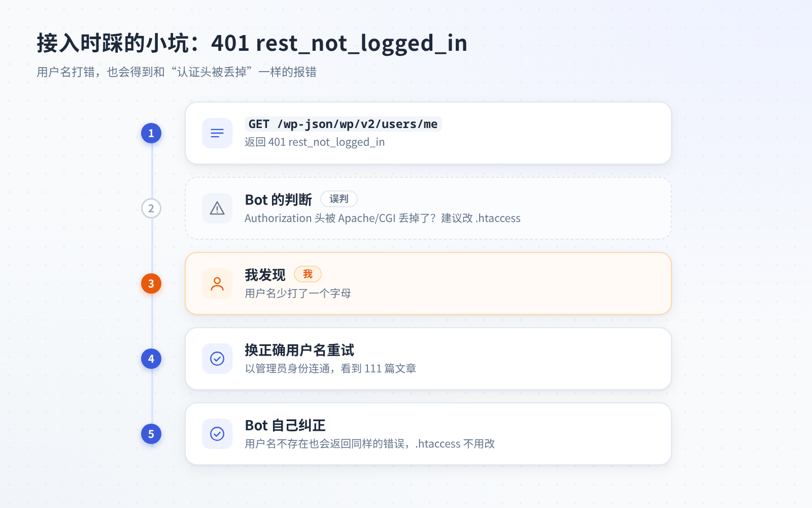Image resolution: width=812 pixels, height=508 pixels.
Task: Click the orange user icon beside 我发现
Action: tap(217, 283)
